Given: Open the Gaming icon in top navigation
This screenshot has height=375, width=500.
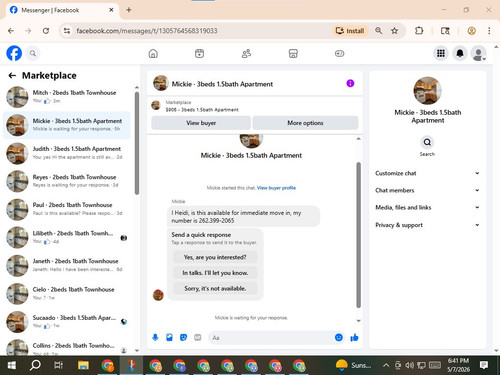Looking at the screenshot, I should click(339, 53).
